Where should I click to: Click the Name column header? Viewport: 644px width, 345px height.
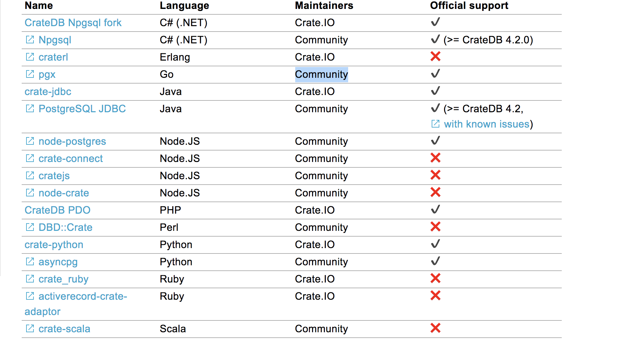[39, 6]
